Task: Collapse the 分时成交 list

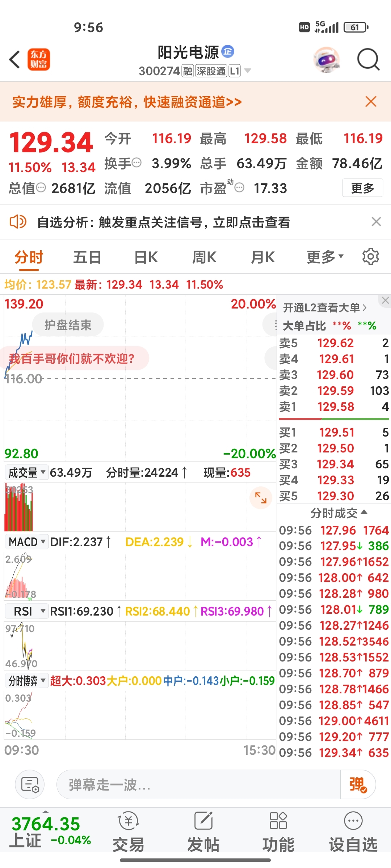Action: click(339, 513)
